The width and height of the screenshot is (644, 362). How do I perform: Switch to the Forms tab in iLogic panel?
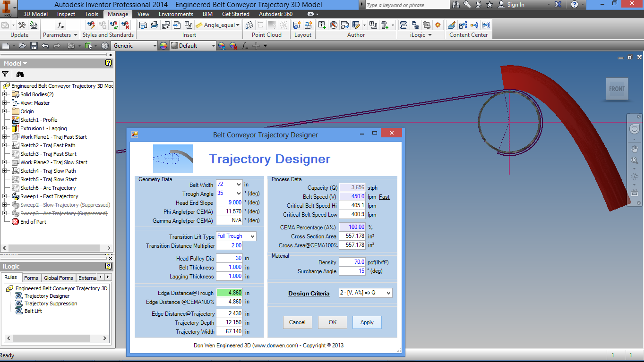31,278
